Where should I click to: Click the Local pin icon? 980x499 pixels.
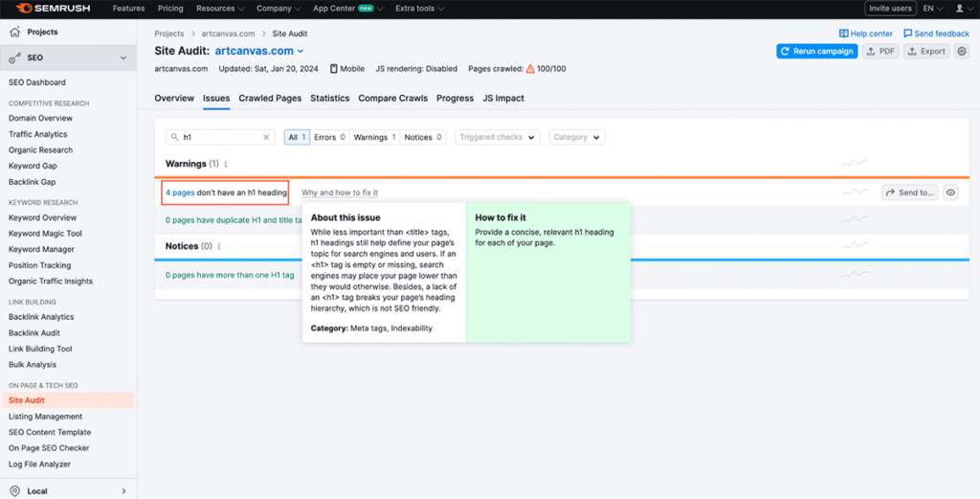15,491
